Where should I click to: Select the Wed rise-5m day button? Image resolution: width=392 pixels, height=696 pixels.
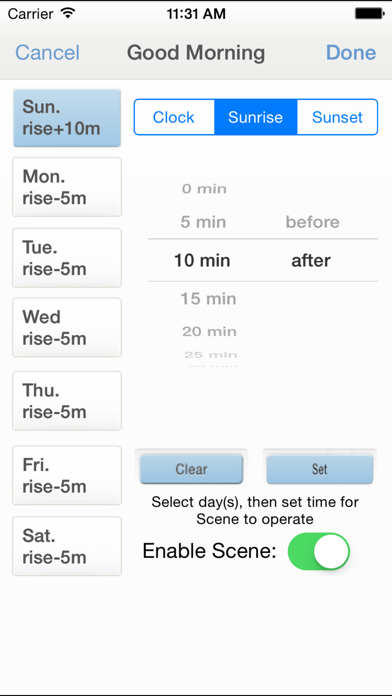[67, 327]
